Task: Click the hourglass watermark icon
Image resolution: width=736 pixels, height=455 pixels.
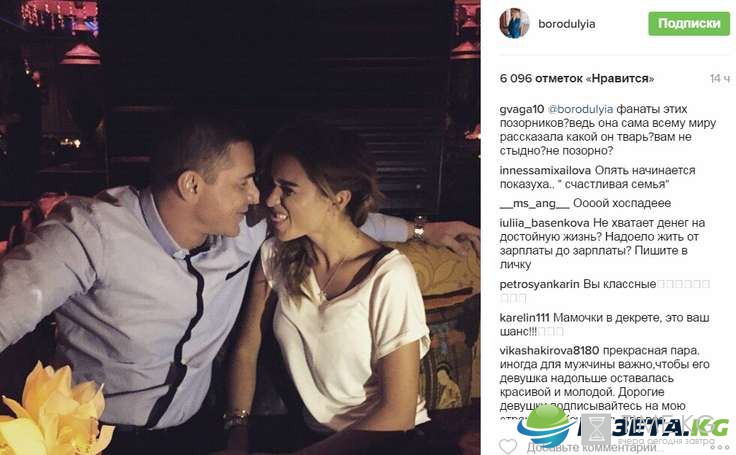Action: (x=596, y=429)
